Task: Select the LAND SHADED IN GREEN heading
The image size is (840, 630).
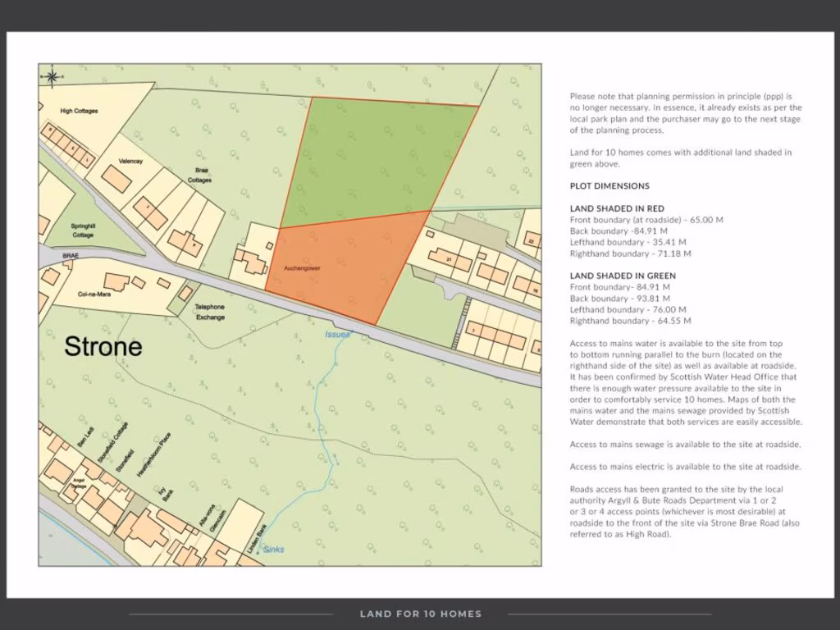Action: pyautogui.click(x=623, y=276)
